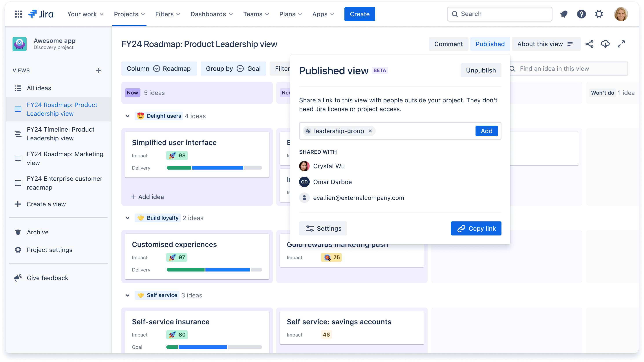Click the notification bell icon
The height and width of the screenshot is (362, 644).
564,14
